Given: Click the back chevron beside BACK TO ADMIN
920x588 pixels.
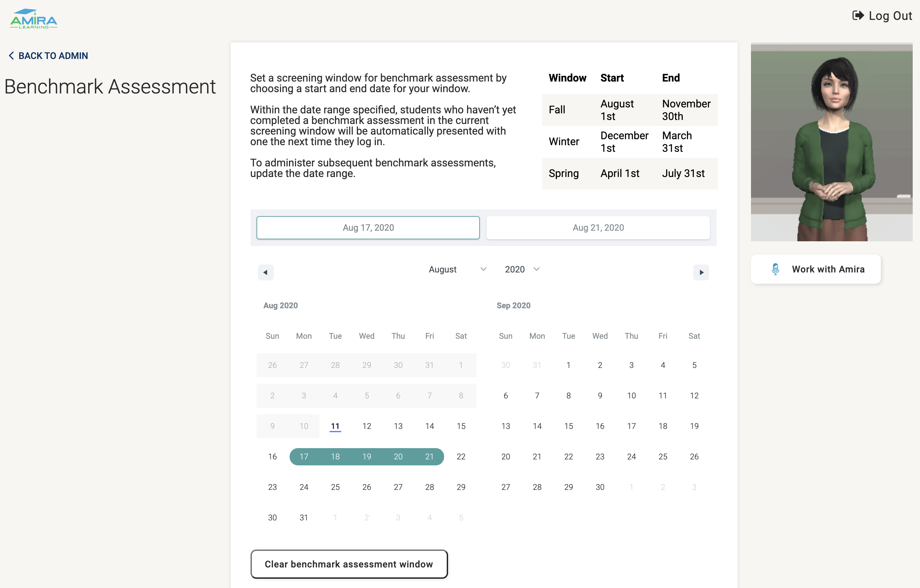Looking at the screenshot, I should point(12,56).
